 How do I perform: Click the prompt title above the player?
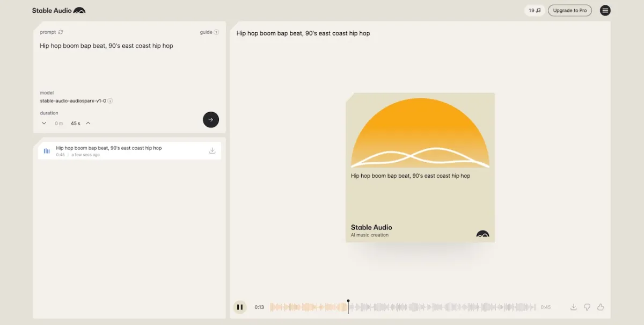point(303,33)
